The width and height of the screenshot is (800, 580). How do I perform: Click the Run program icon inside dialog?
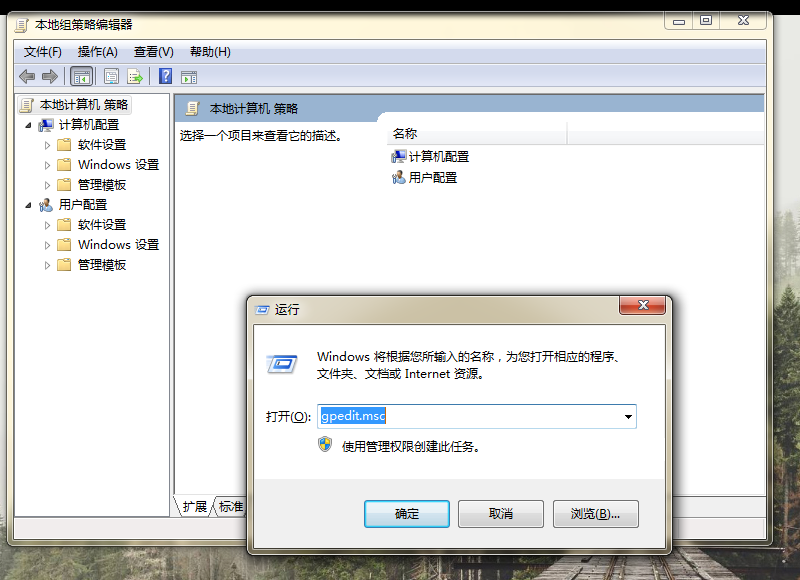[x=282, y=364]
